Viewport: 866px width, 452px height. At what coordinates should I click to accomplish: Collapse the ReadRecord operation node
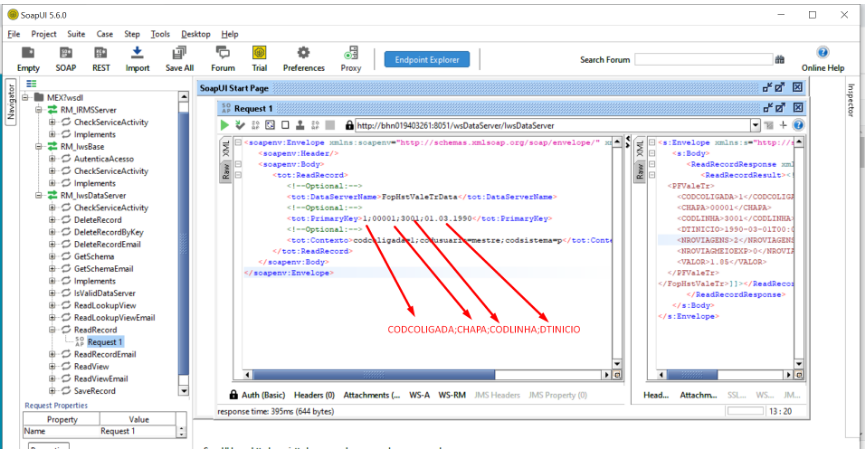tap(52, 330)
